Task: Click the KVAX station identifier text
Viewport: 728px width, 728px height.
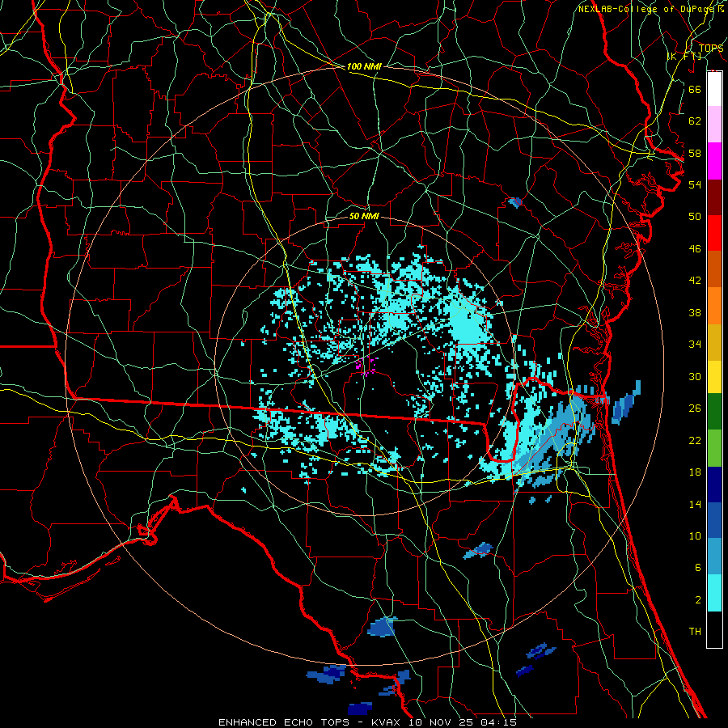Action: pyautogui.click(x=387, y=722)
